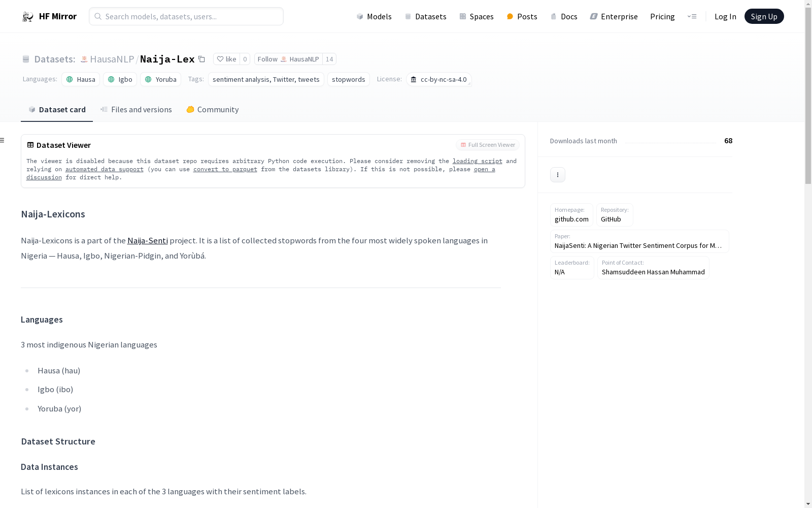This screenshot has width=812, height=508.
Task: Open the Full Screen Viewer
Action: point(488,145)
